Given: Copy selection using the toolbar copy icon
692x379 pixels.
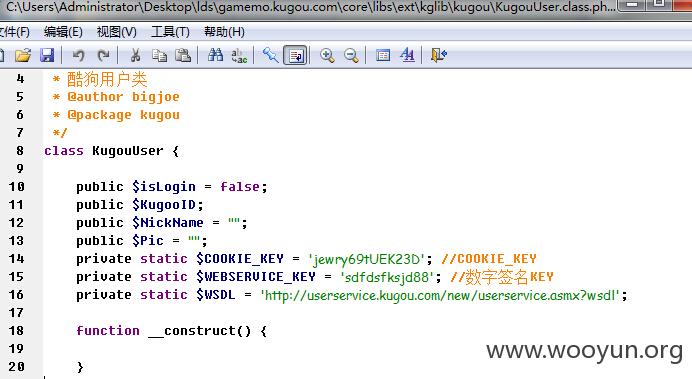Looking at the screenshot, I should click(x=159, y=55).
